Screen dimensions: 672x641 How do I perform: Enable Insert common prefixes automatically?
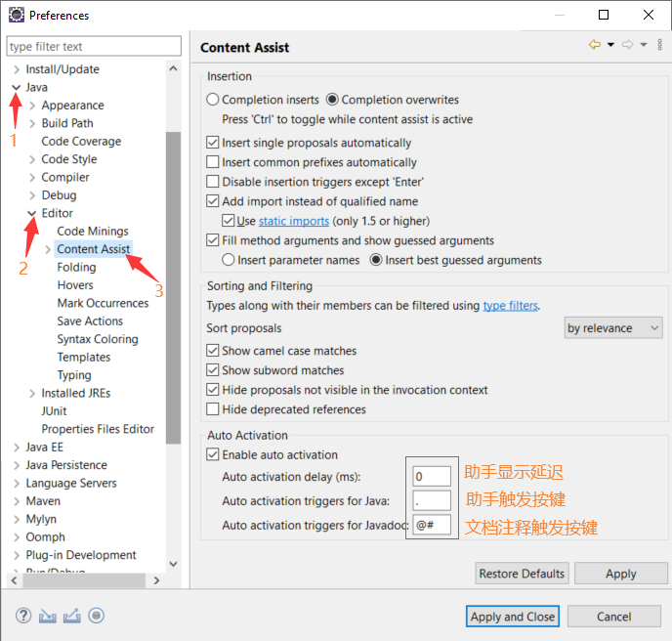click(x=213, y=162)
